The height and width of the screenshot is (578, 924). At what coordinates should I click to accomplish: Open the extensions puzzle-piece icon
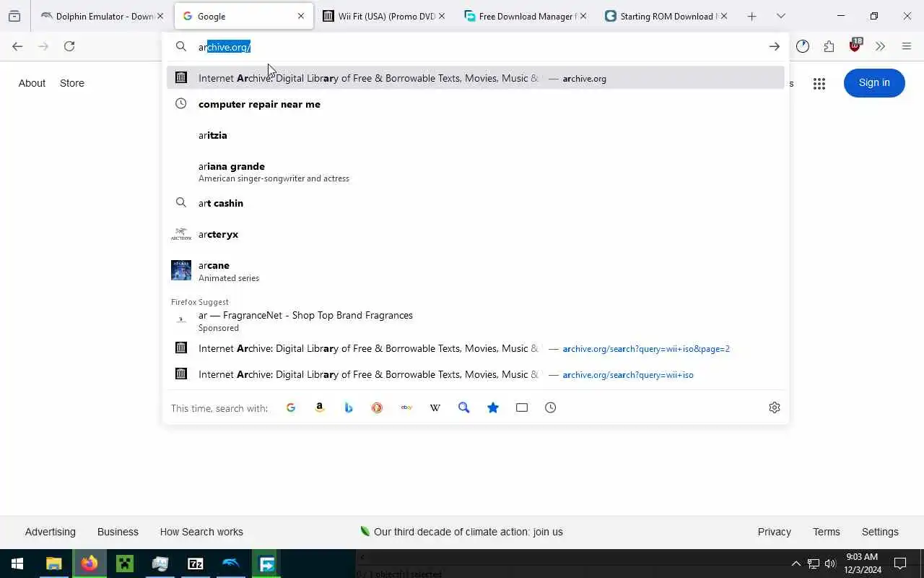[x=829, y=46]
